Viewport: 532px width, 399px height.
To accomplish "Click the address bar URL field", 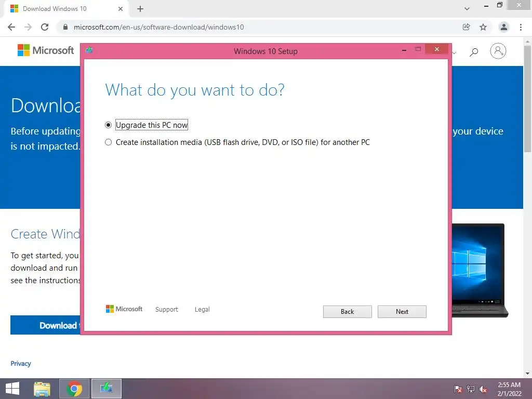I will coord(159,27).
